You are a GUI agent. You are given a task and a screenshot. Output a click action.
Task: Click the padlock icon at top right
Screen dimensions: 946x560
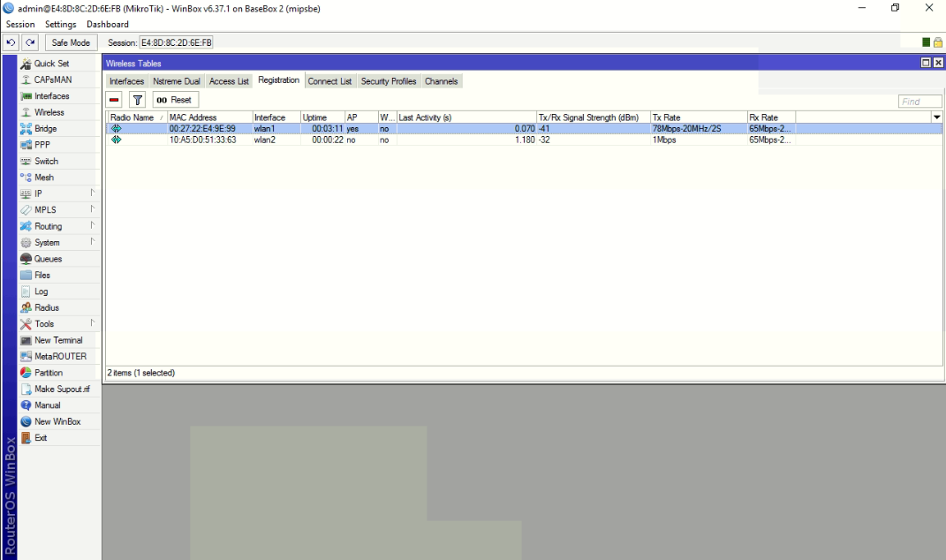pos(937,42)
